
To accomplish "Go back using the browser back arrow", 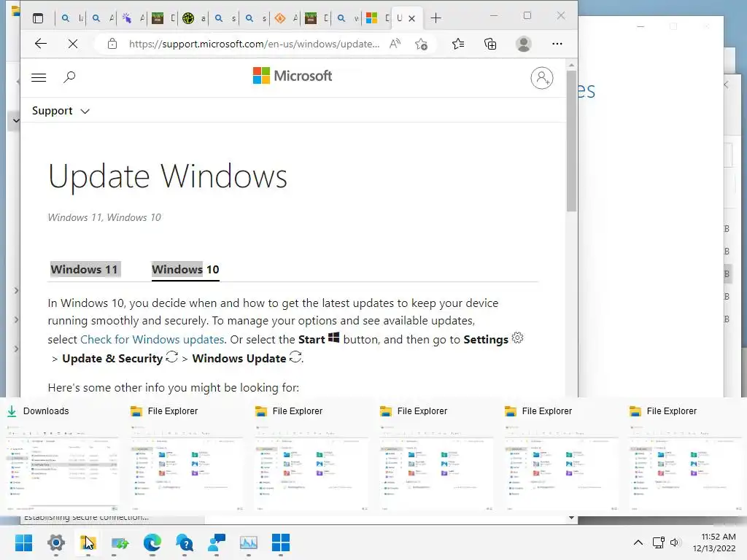I will [41, 44].
